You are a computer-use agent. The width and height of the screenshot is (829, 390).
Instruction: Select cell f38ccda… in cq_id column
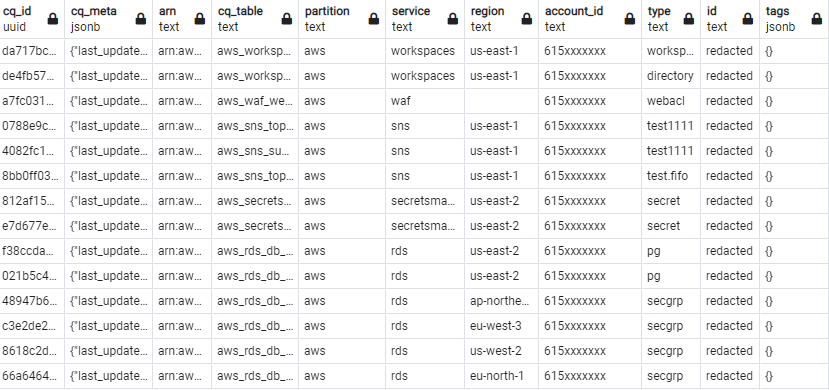click(x=32, y=251)
